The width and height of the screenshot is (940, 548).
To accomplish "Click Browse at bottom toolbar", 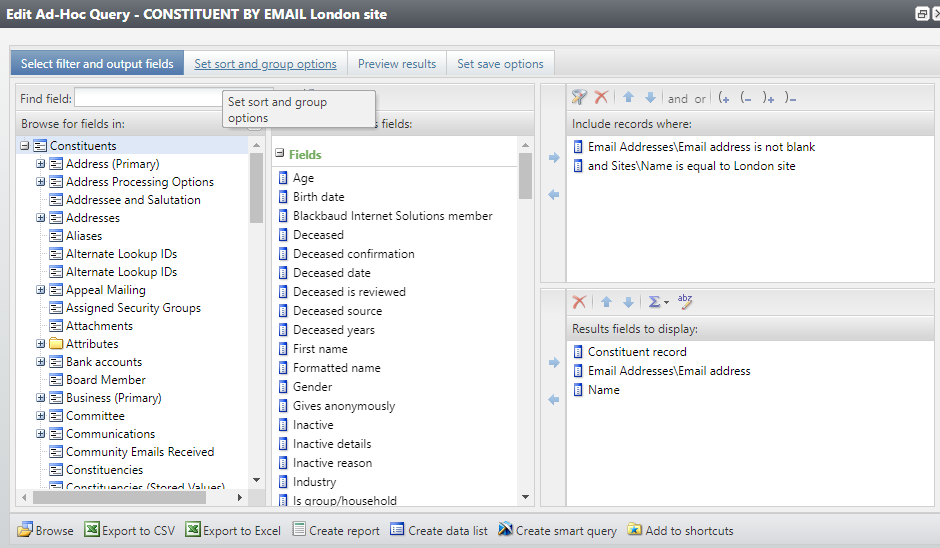I will tap(45, 531).
